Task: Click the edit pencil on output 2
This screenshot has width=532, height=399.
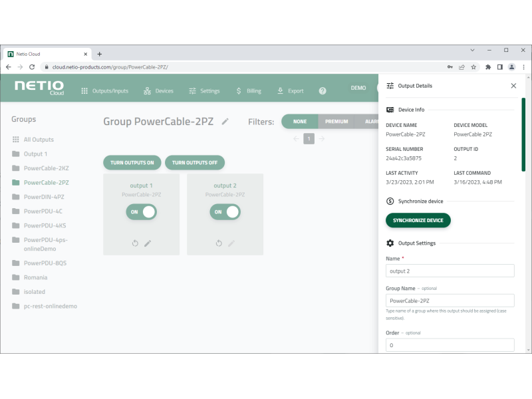Action: [231, 243]
